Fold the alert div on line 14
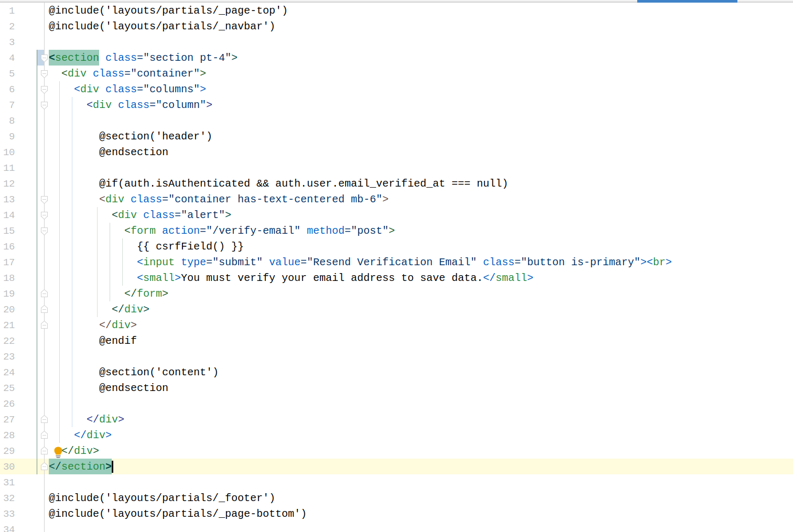 pos(44,215)
